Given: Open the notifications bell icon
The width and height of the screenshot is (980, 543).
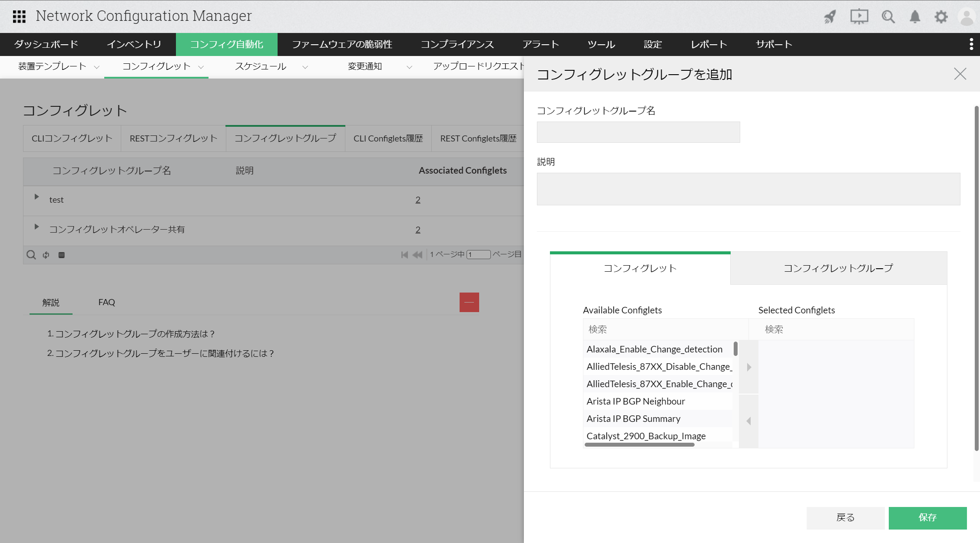Looking at the screenshot, I should pos(915,16).
